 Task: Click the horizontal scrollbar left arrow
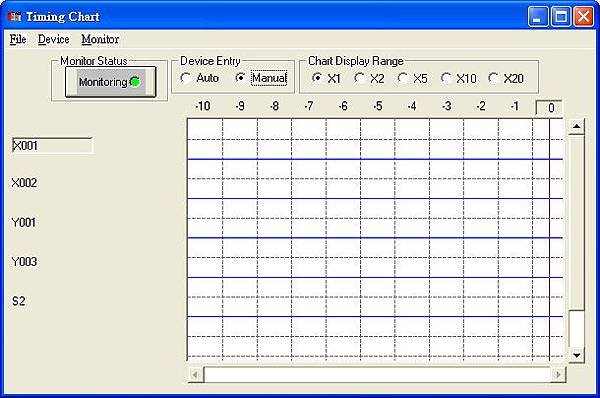click(196, 375)
